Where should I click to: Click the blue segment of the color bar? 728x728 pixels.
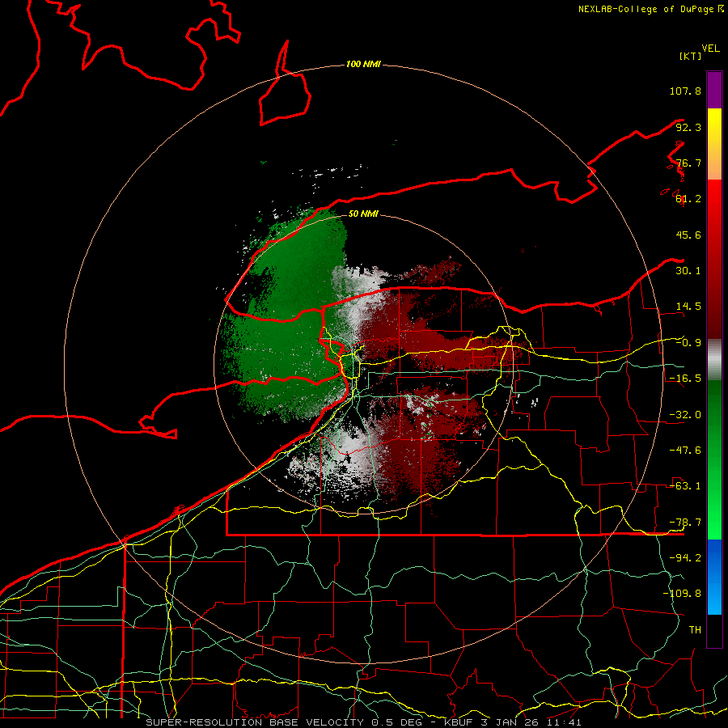714,577
